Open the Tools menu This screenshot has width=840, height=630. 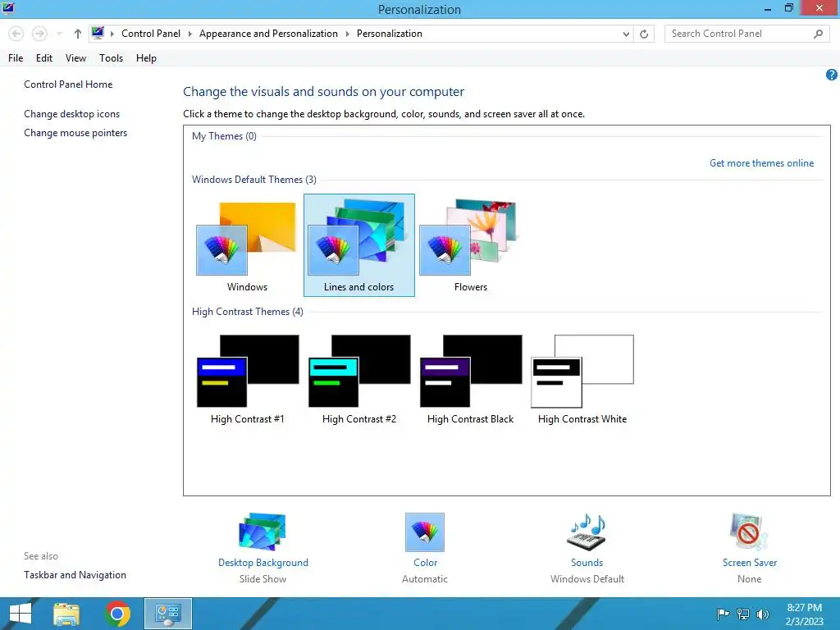(x=111, y=58)
